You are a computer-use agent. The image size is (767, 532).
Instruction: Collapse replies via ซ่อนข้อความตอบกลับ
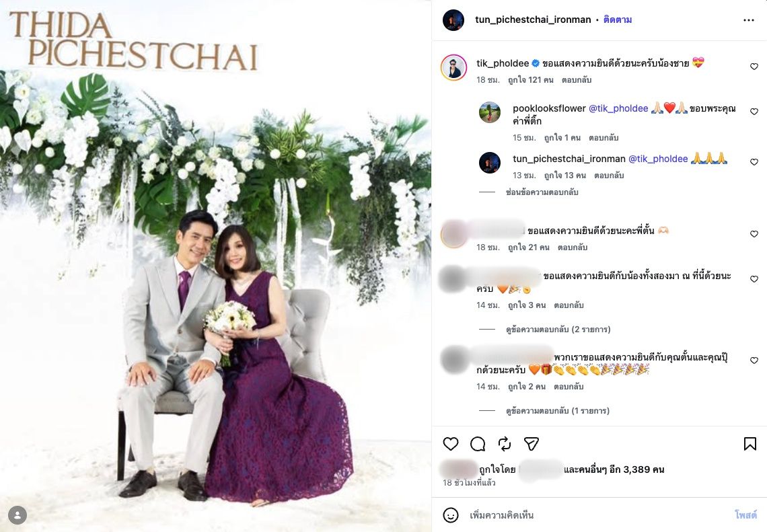542,192
